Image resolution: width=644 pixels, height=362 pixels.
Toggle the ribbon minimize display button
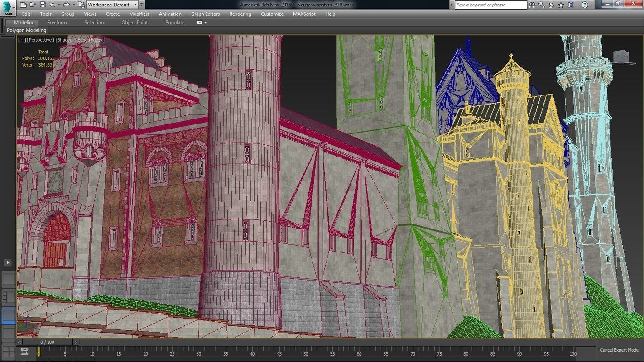point(200,22)
